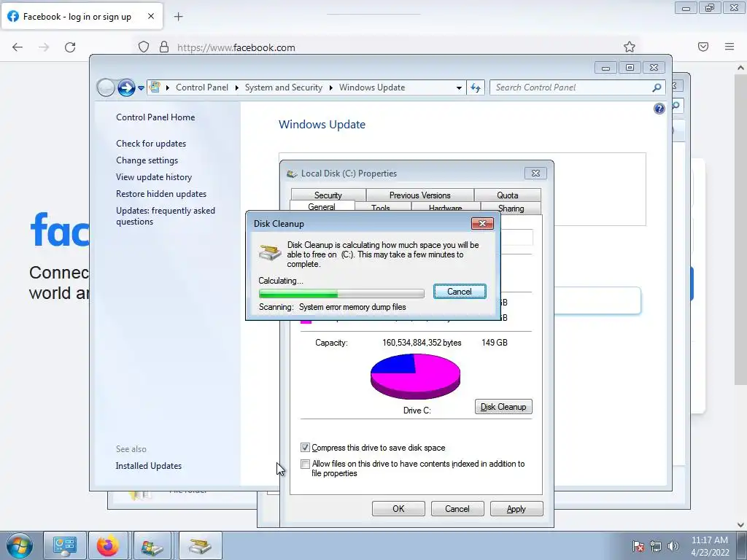Image resolution: width=747 pixels, height=560 pixels.
Task: Click the drive usage pie chart
Action: [415, 376]
